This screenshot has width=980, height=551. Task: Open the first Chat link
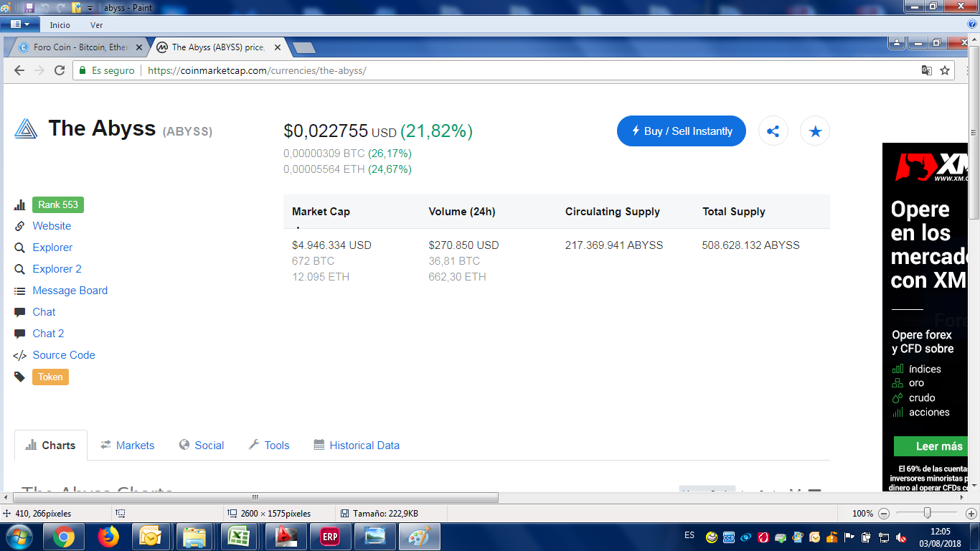point(44,312)
